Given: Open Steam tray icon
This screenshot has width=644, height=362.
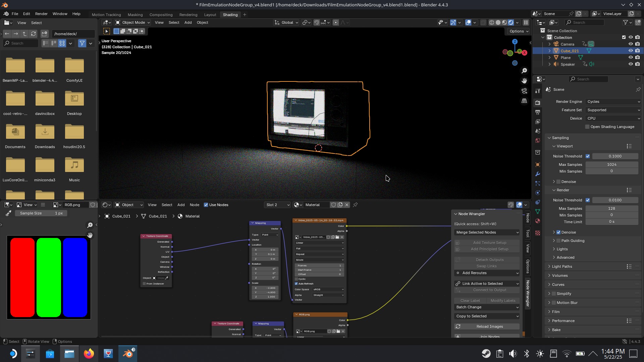Looking at the screenshot, I should [x=486, y=354].
